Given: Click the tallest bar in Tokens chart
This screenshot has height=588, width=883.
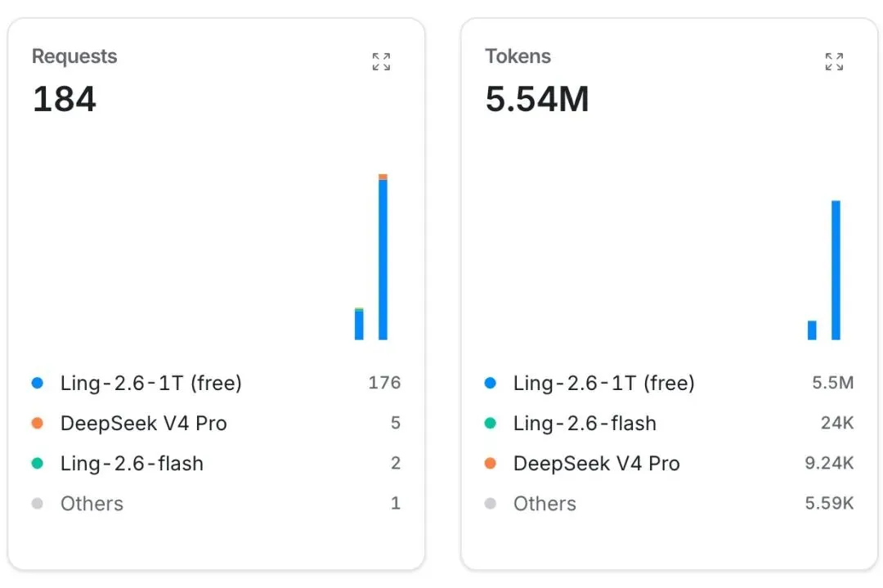Looking at the screenshot, I should pyautogui.click(x=836, y=271).
